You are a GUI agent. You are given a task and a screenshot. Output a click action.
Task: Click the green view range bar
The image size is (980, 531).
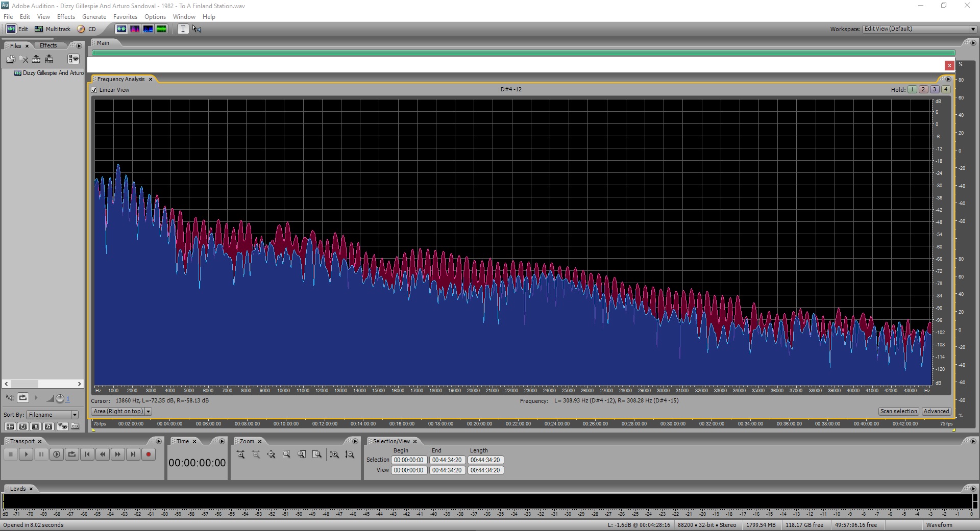[x=523, y=53]
